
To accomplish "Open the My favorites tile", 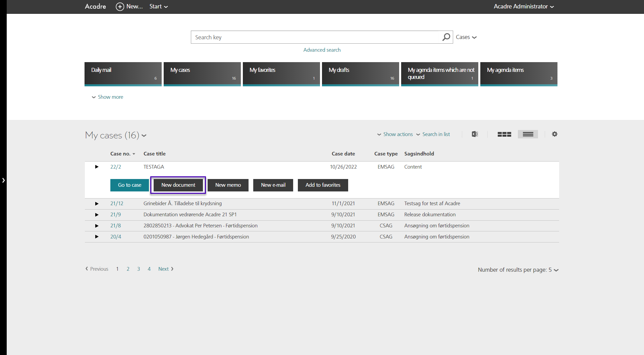I will point(281,74).
